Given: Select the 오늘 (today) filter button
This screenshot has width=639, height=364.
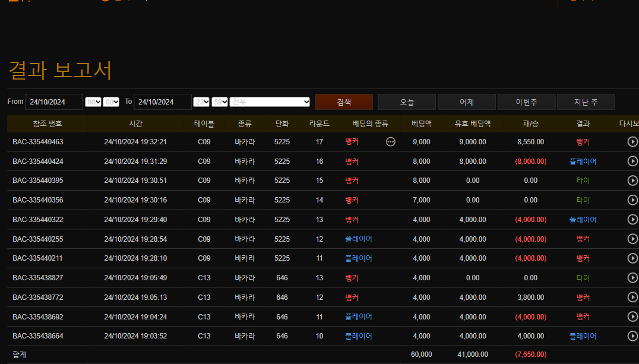Looking at the screenshot, I should pos(407,102).
